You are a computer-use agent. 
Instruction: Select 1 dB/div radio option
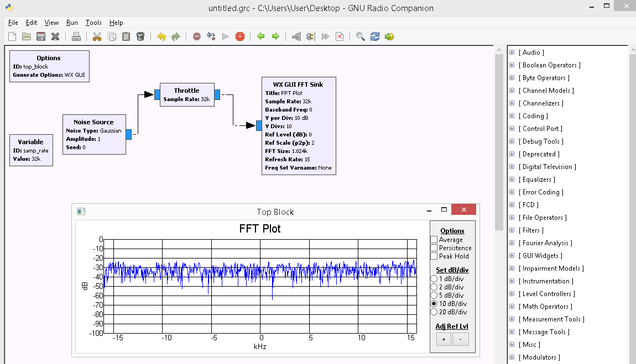point(434,278)
